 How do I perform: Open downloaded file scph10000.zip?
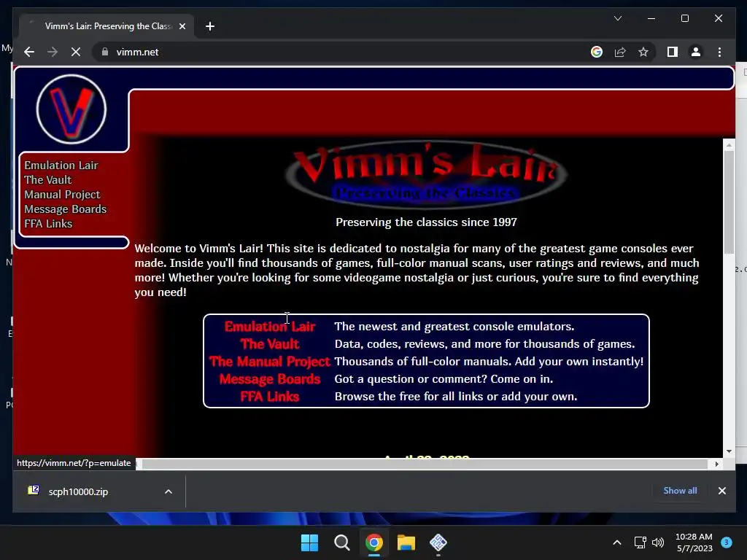(78, 491)
